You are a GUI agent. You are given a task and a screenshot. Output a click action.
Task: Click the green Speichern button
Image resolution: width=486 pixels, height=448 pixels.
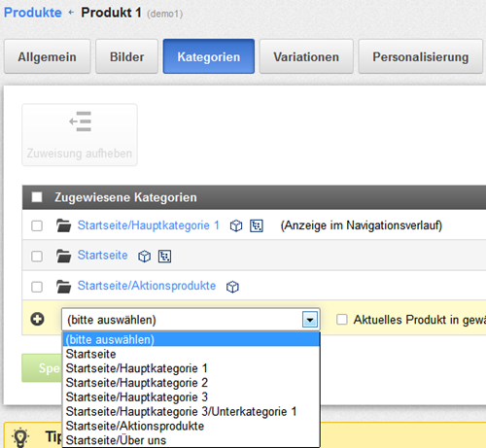(x=42, y=368)
